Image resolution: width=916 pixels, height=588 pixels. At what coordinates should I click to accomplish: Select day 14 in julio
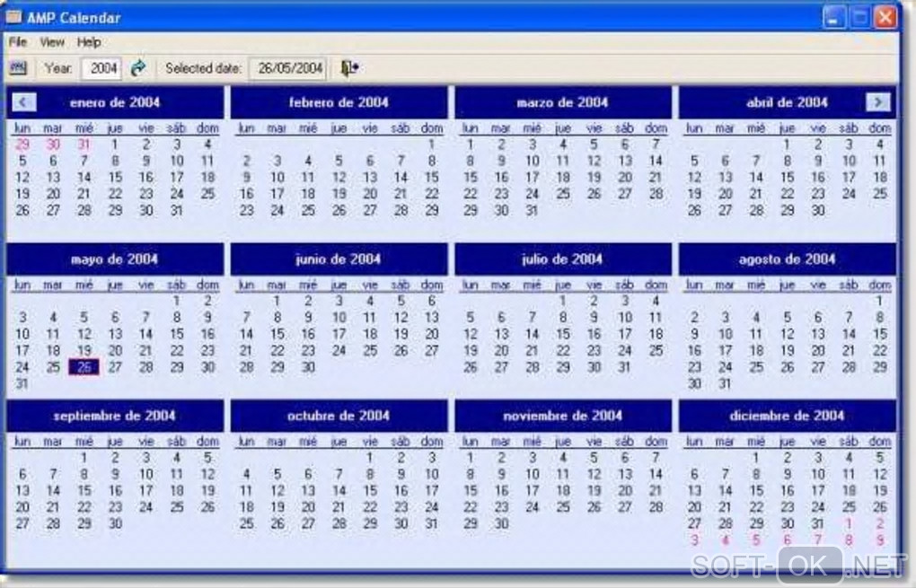click(532, 334)
